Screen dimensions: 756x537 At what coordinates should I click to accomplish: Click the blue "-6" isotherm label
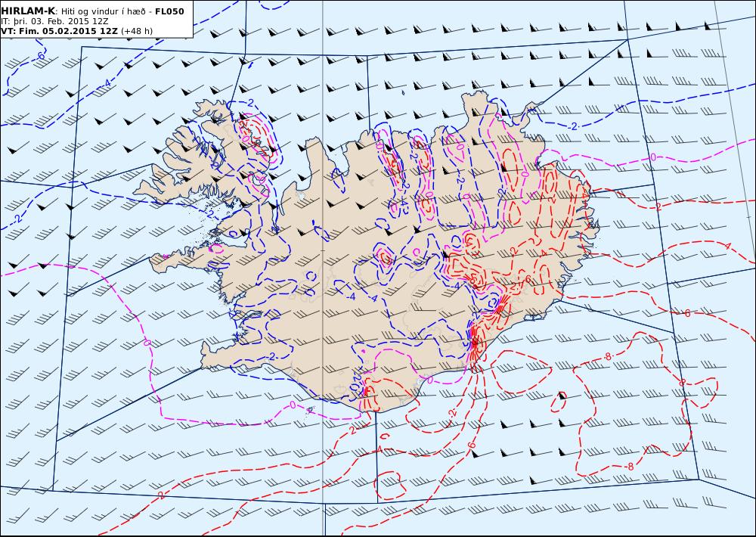[41, 56]
